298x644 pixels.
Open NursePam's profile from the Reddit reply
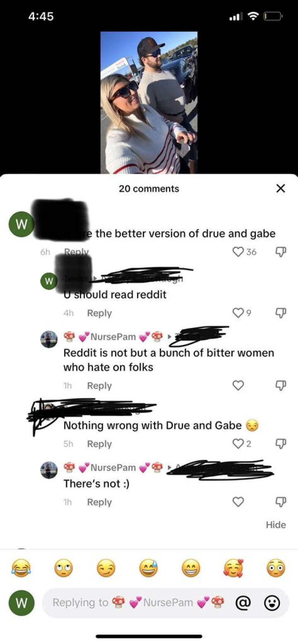pos(49,340)
